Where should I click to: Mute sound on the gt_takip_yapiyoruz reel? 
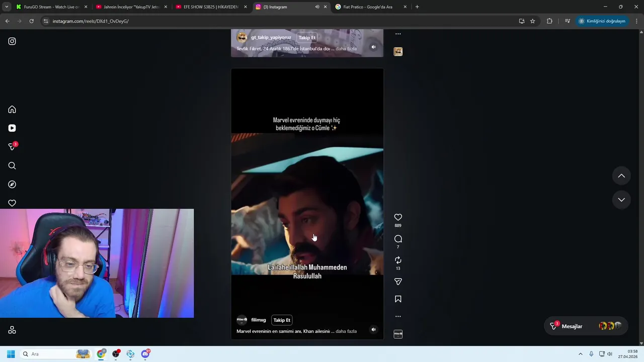point(373,47)
